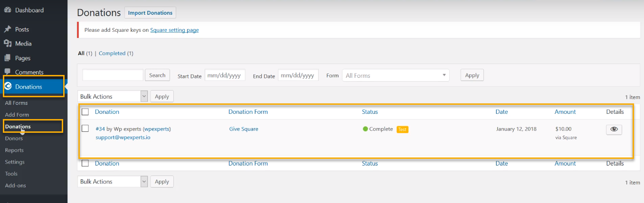
Task: Sort by Date column in footer
Action: [x=502, y=163]
